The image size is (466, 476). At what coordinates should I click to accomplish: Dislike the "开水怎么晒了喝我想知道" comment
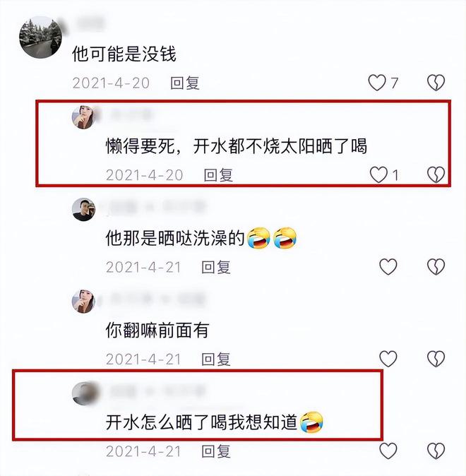pyautogui.click(x=436, y=451)
